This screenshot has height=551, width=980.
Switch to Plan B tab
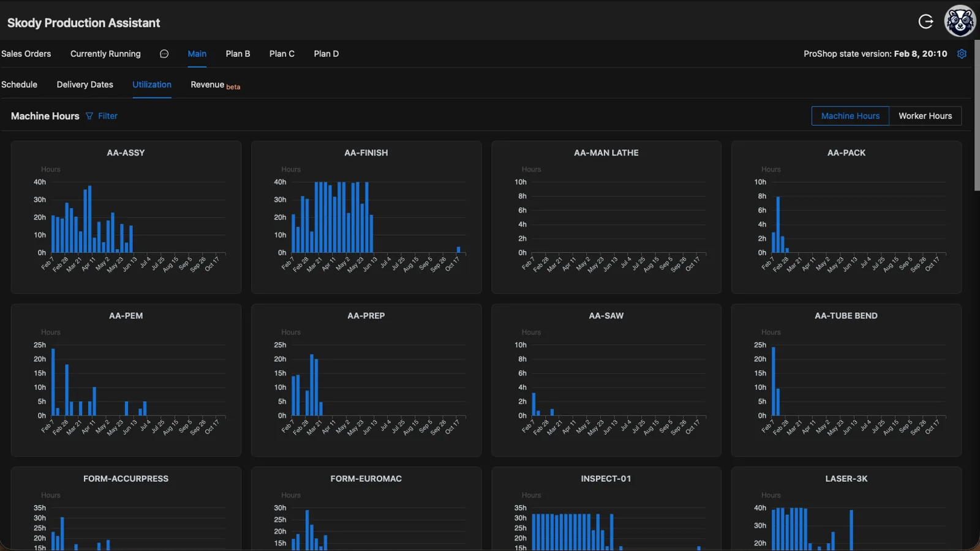238,54
